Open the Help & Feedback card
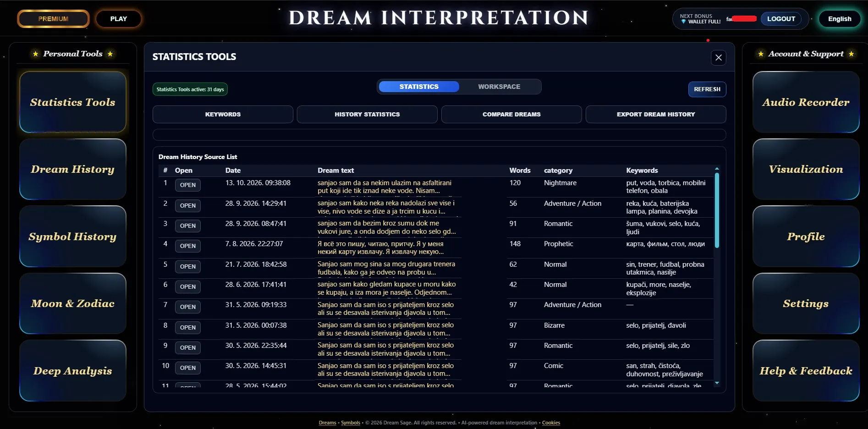Viewport: 868px width, 429px height. point(806,371)
